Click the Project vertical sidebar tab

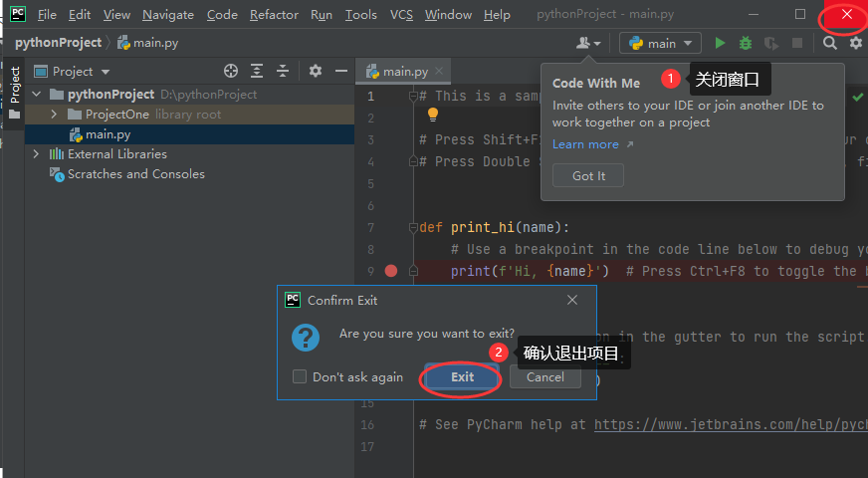click(14, 86)
